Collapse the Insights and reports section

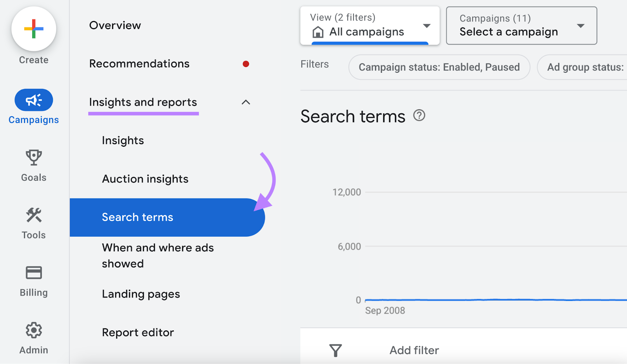click(x=246, y=102)
